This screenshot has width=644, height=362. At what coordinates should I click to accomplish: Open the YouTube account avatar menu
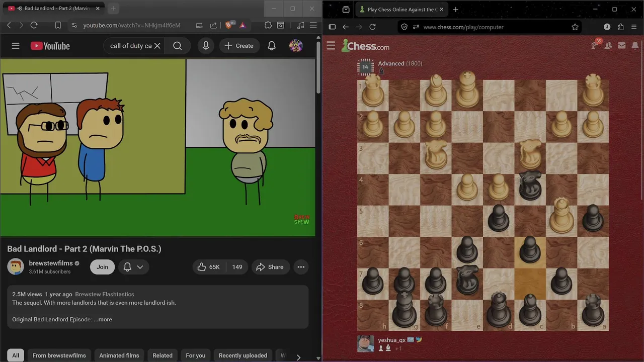296,46
